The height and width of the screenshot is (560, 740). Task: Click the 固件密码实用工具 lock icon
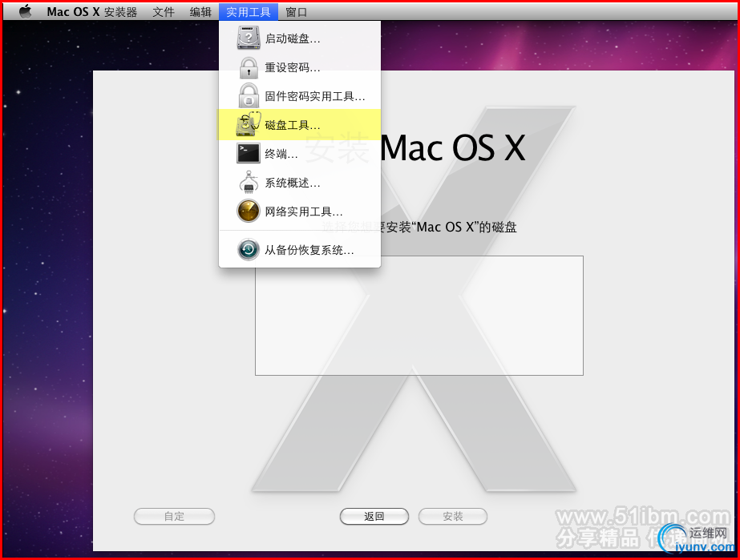click(249, 96)
